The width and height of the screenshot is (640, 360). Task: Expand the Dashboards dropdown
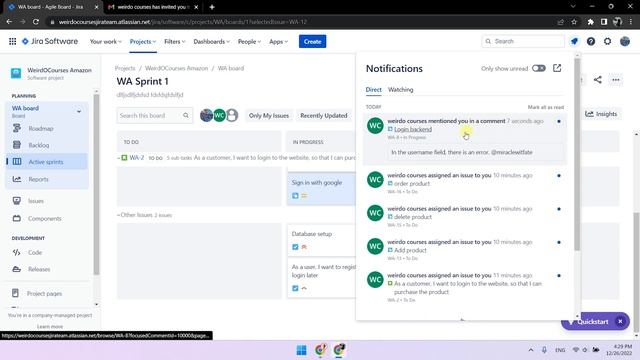point(211,41)
